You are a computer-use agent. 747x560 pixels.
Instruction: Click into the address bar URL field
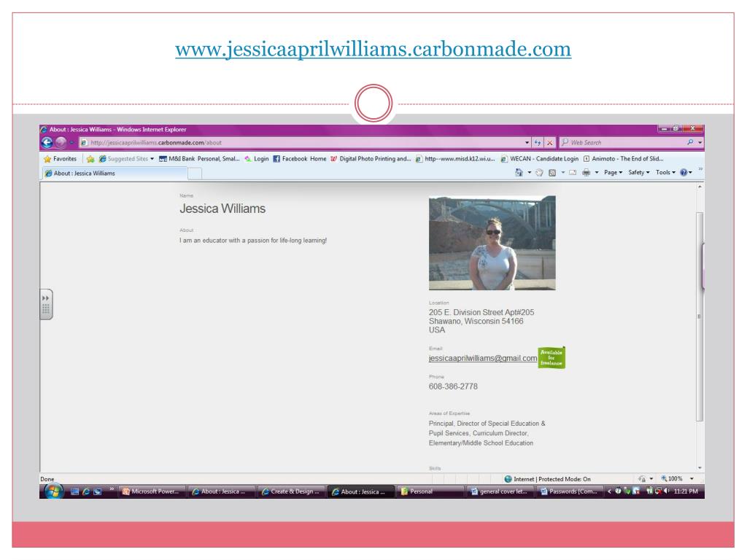coord(305,142)
